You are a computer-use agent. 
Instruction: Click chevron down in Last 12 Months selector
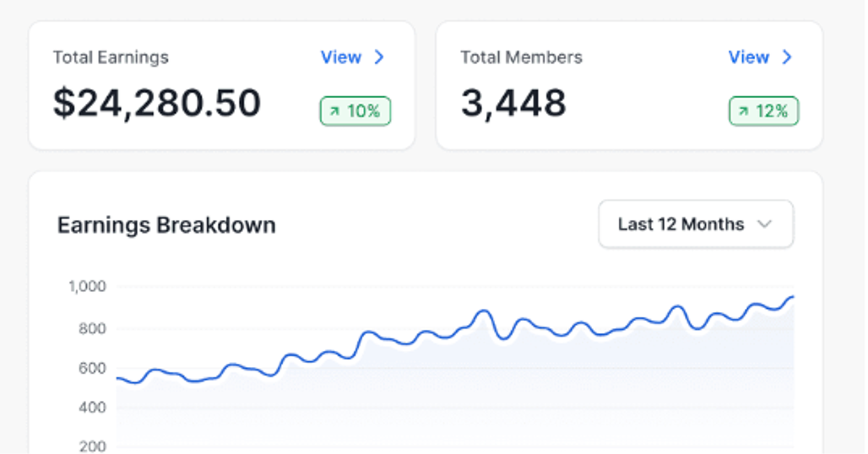(764, 224)
